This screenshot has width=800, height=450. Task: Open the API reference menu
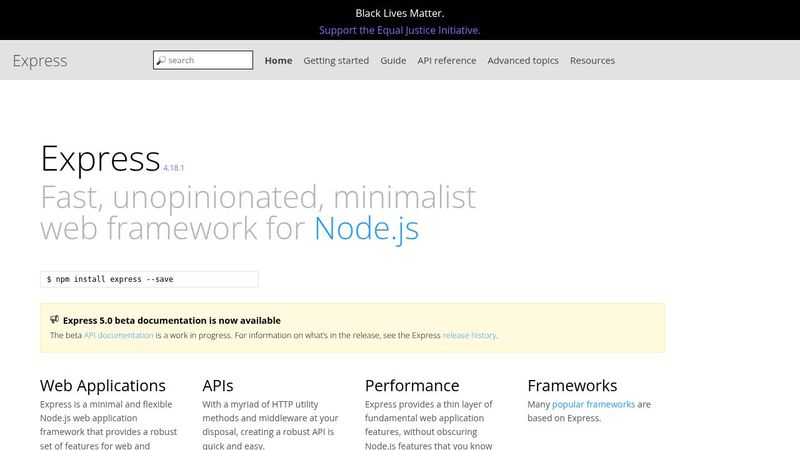(x=446, y=60)
